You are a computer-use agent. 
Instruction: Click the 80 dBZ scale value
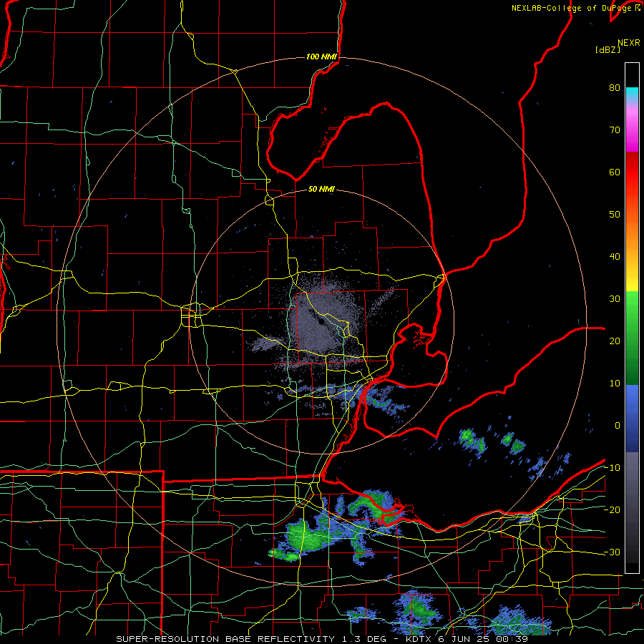click(615, 88)
